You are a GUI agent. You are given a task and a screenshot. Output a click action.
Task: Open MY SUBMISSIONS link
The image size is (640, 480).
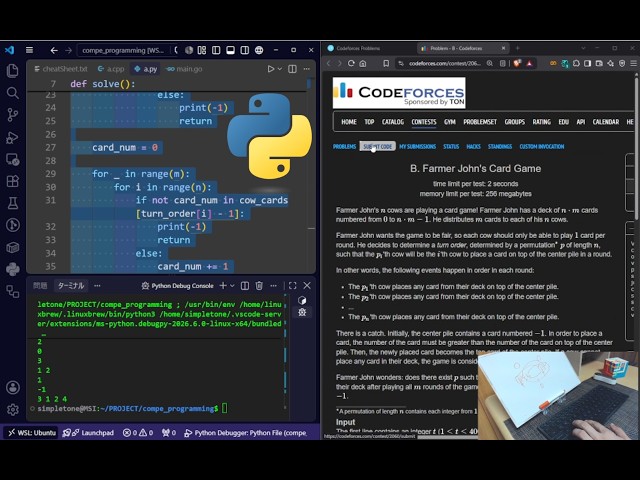[418, 147]
